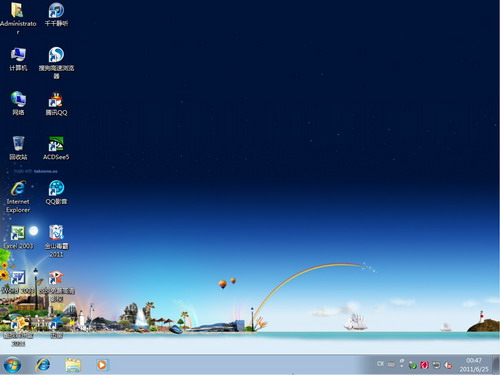Launch Windows Media Player from taskbar

coord(102,365)
